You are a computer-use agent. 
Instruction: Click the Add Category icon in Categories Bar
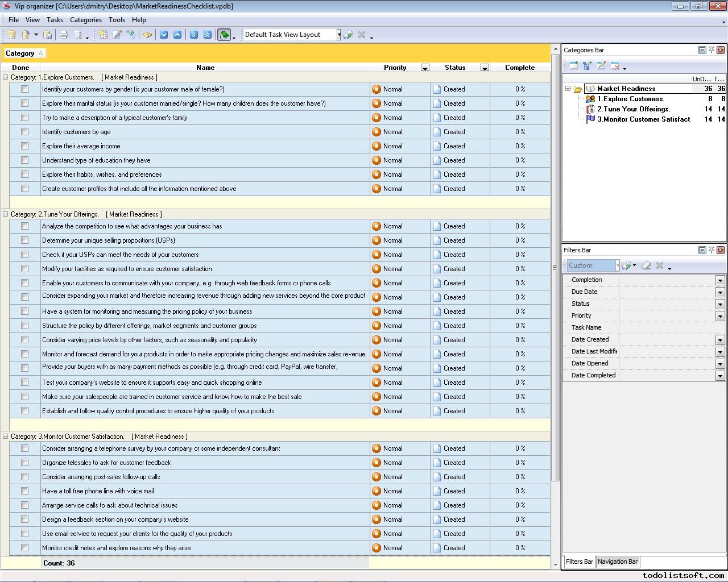pos(573,66)
